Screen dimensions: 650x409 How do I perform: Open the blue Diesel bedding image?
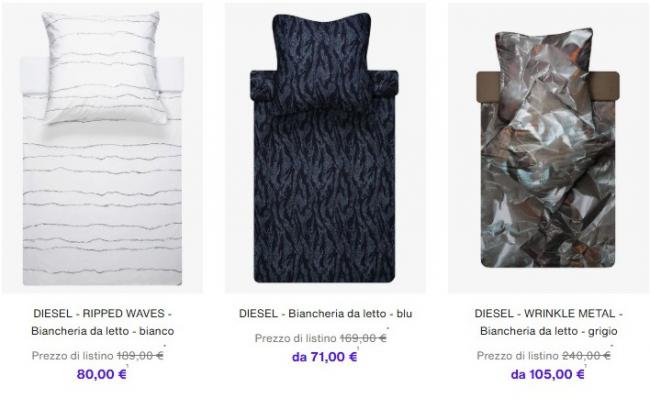(x=325, y=148)
